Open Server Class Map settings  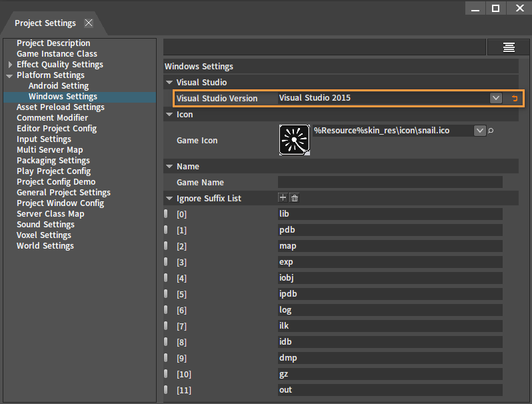pyautogui.click(x=51, y=214)
